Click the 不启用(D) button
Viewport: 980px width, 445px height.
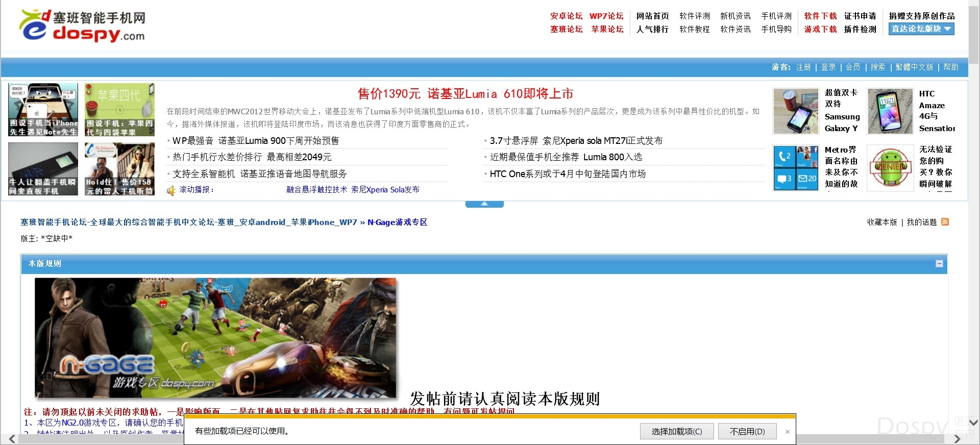[747, 432]
